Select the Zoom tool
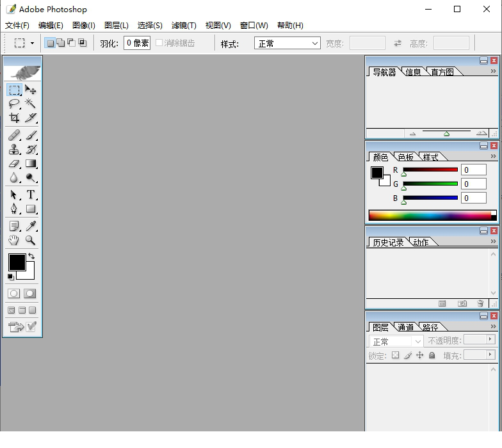 (x=31, y=240)
